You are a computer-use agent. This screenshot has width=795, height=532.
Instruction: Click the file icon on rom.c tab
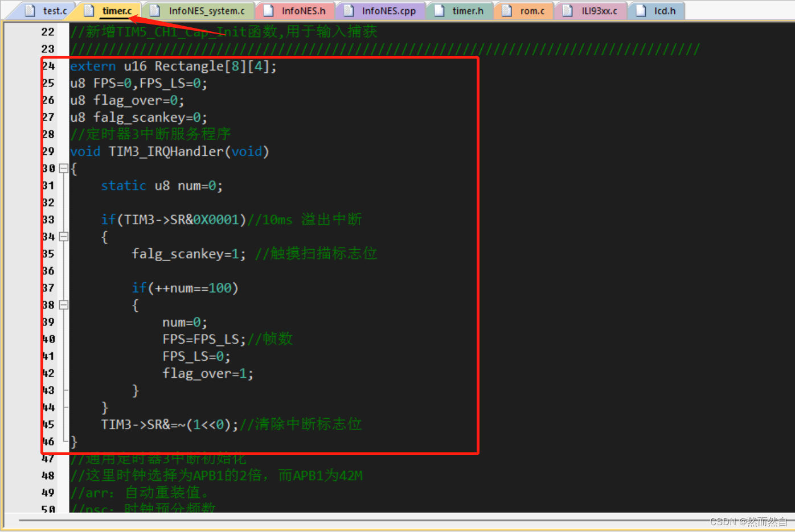(507, 11)
